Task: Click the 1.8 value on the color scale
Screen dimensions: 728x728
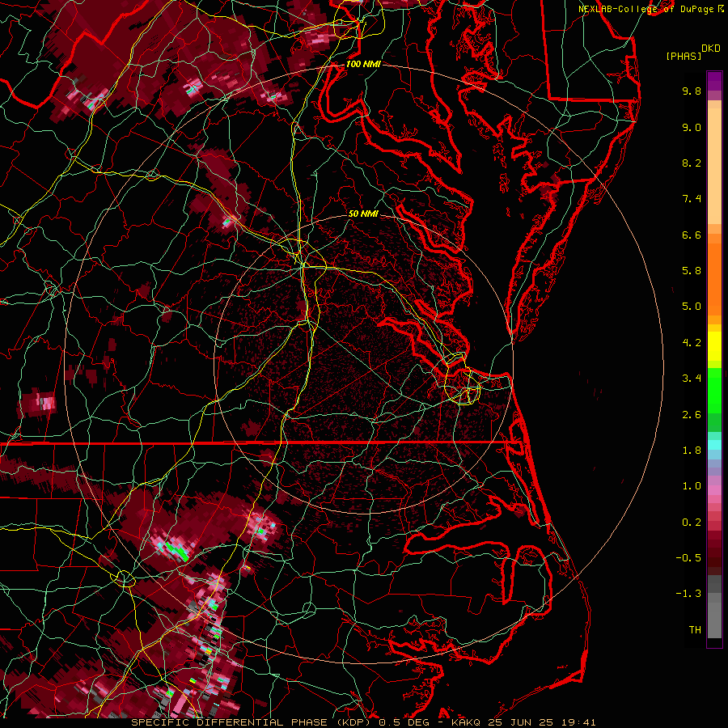Action: point(692,451)
